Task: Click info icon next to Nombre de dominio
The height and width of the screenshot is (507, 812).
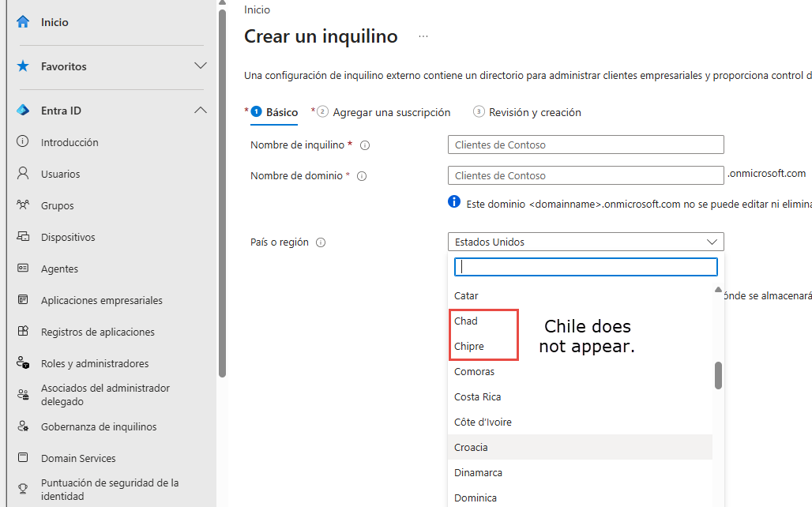Action: pyautogui.click(x=362, y=176)
